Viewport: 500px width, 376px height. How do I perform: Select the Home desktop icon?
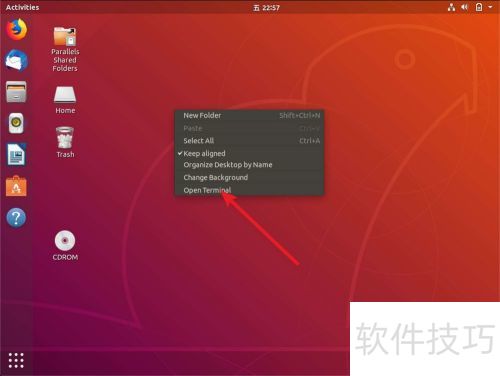pyautogui.click(x=65, y=100)
